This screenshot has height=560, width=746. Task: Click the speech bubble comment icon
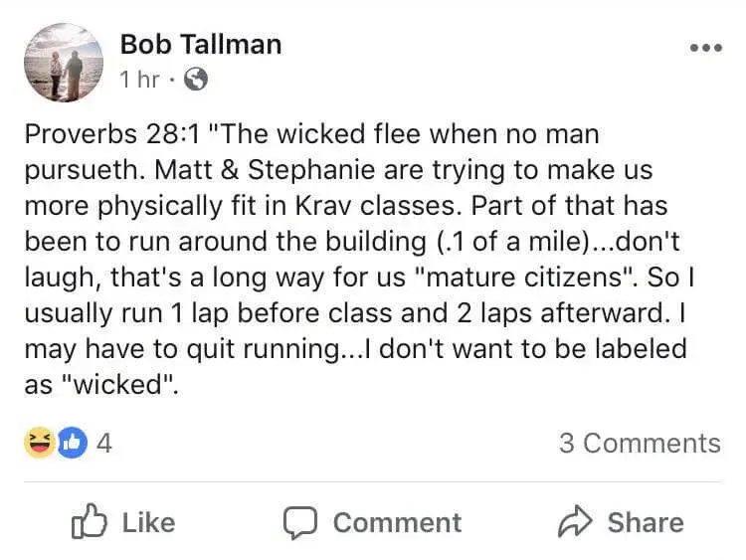pos(299,521)
